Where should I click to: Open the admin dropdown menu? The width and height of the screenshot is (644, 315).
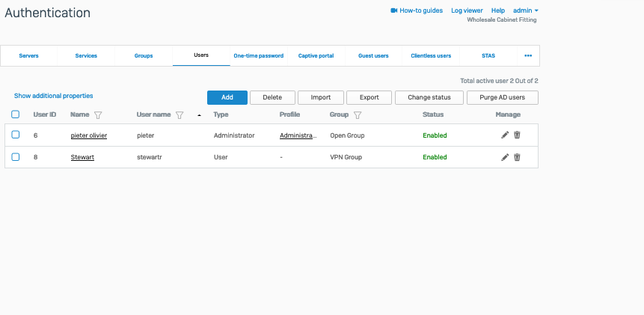click(x=526, y=10)
